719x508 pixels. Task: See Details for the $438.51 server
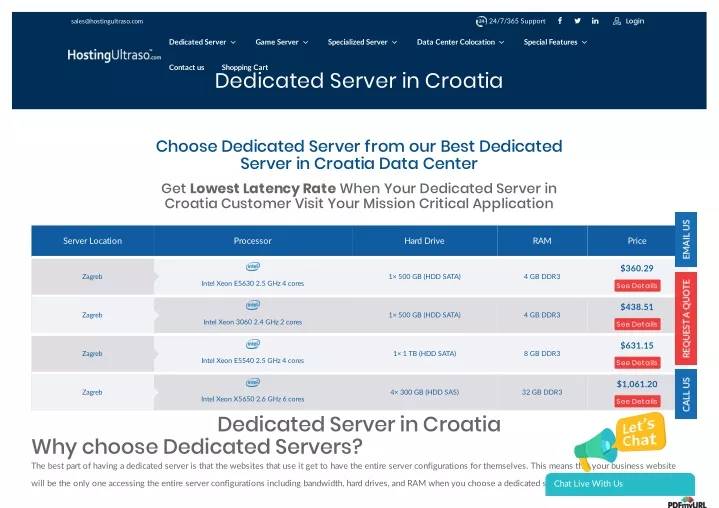pos(637,324)
